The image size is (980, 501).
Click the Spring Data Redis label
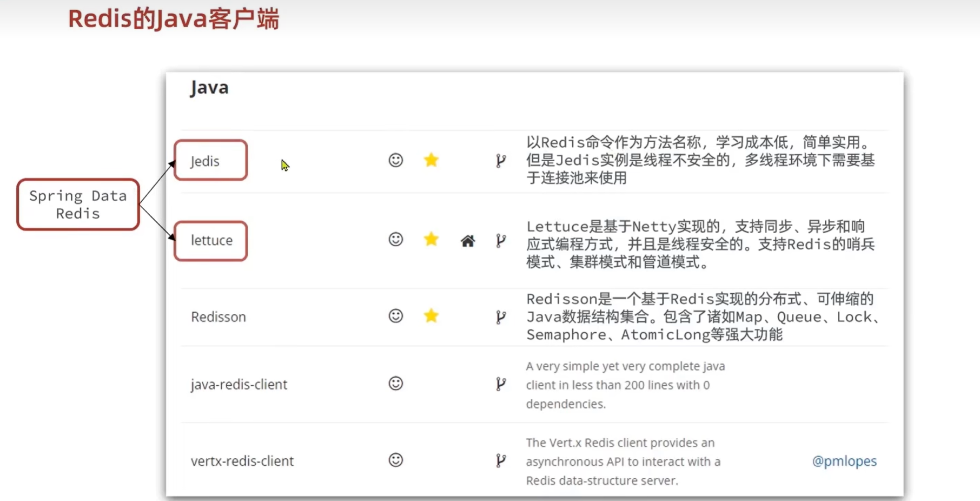pos(78,205)
